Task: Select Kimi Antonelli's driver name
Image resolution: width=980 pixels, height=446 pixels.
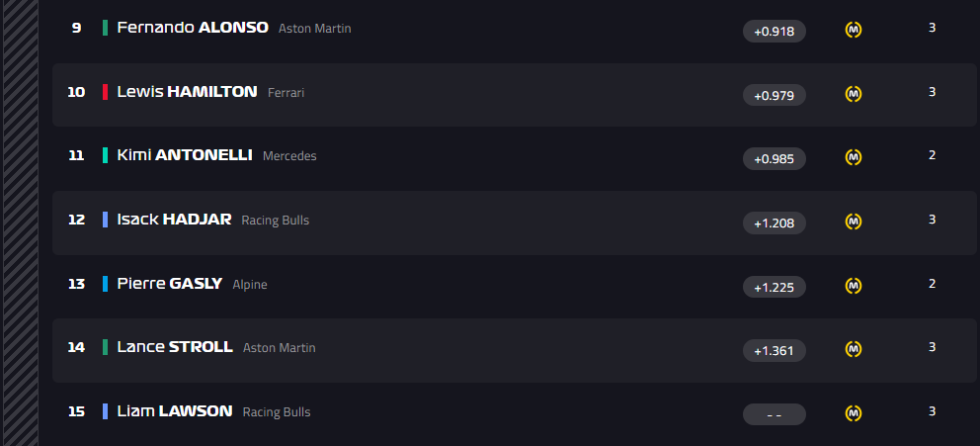Action: [x=184, y=155]
